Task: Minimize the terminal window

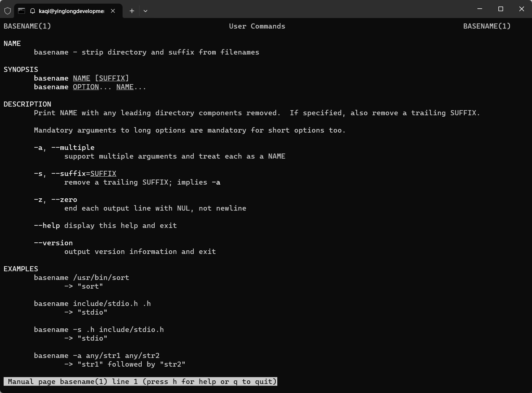Action: 480,9
